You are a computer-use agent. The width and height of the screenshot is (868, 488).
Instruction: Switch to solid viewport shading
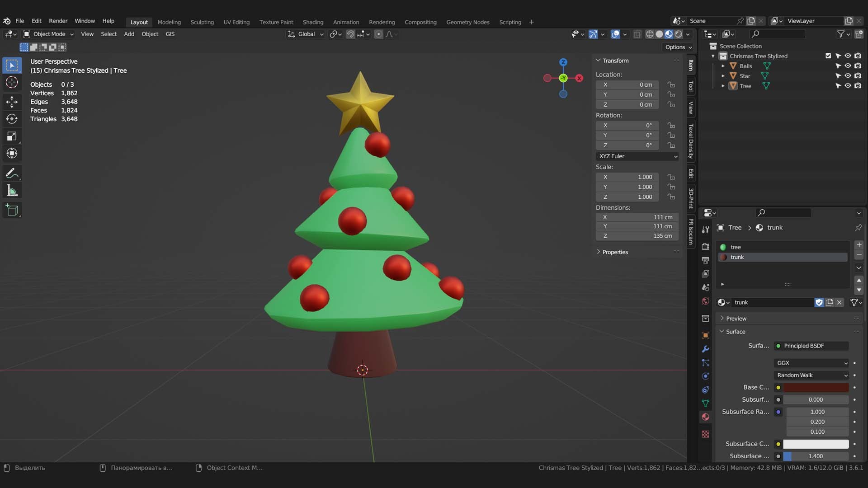[659, 34]
